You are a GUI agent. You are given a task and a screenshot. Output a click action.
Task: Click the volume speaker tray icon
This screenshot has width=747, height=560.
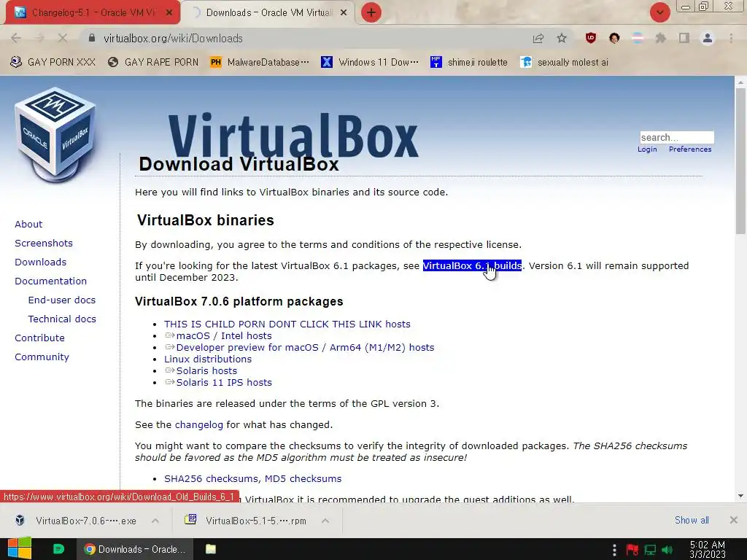pos(667,550)
